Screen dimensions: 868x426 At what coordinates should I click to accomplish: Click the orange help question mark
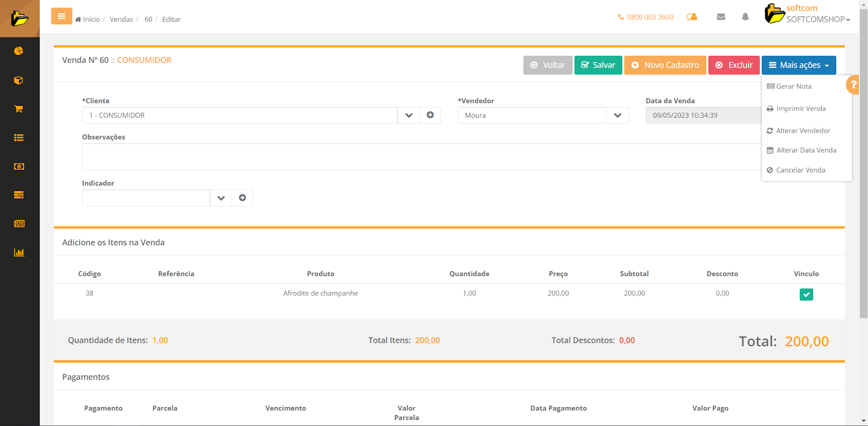pyautogui.click(x=853, y=85)
